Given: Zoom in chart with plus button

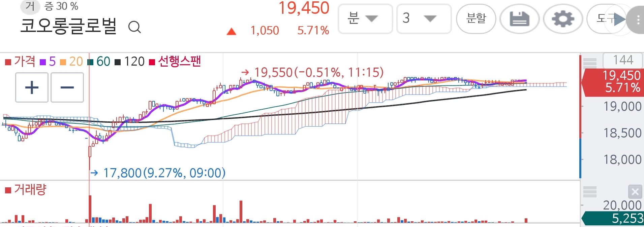Looking at the screenshot, I should [32, 87].
